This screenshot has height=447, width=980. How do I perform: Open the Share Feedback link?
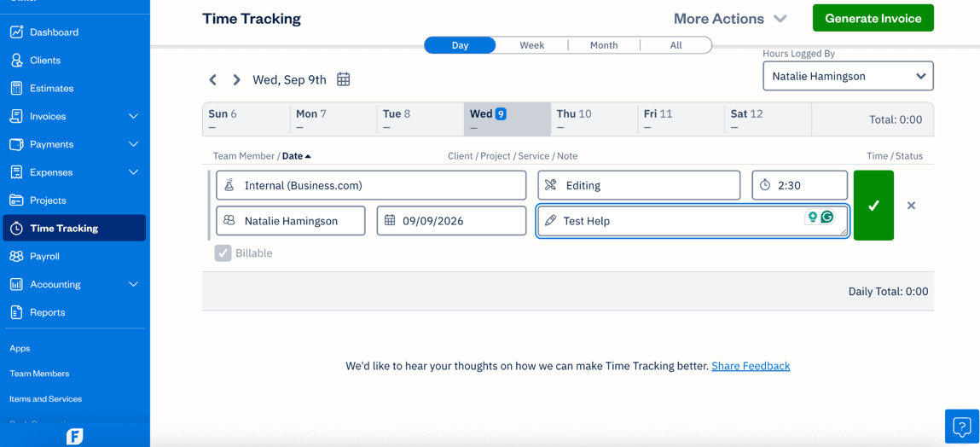coord(751,366)
